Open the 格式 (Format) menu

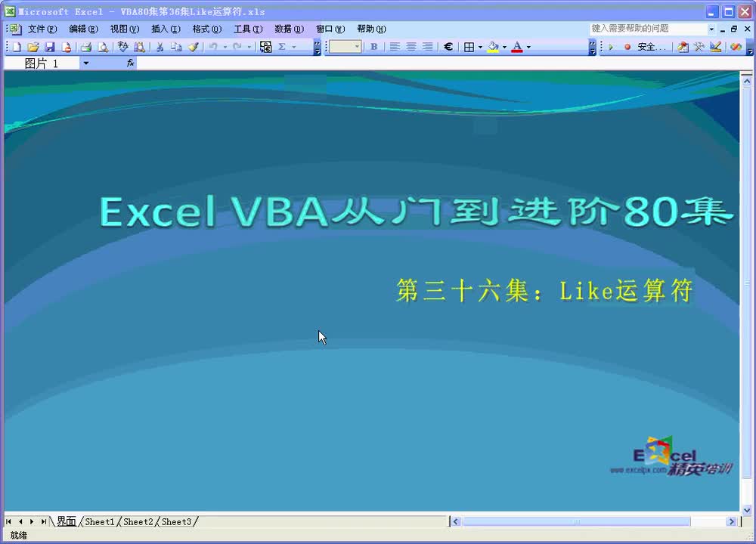click(207, 29)
